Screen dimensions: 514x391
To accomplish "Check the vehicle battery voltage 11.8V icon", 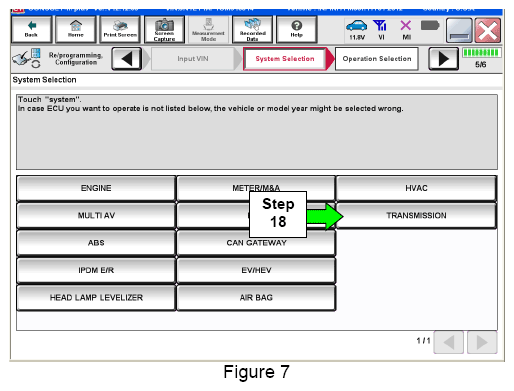I will (x=356, y=30).
